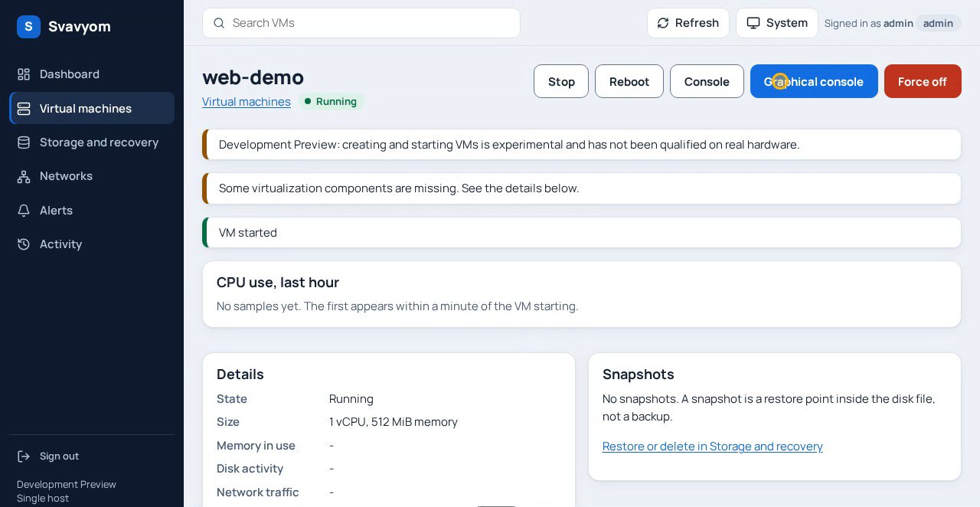
Task: Follow the Virtual machines breadcrumb link
Action: 247,102
